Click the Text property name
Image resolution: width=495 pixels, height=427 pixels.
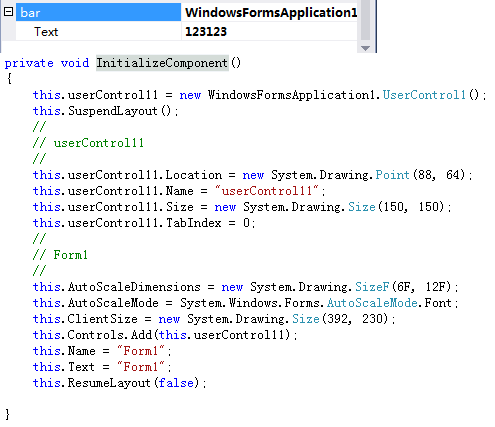click(46, 32)
